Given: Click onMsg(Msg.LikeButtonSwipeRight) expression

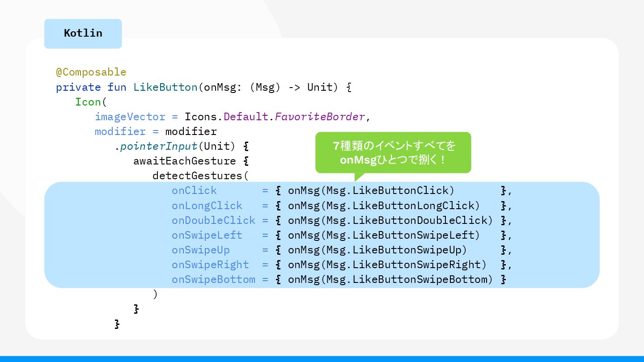Looking at the screenshot, I should tap(387, 265).
